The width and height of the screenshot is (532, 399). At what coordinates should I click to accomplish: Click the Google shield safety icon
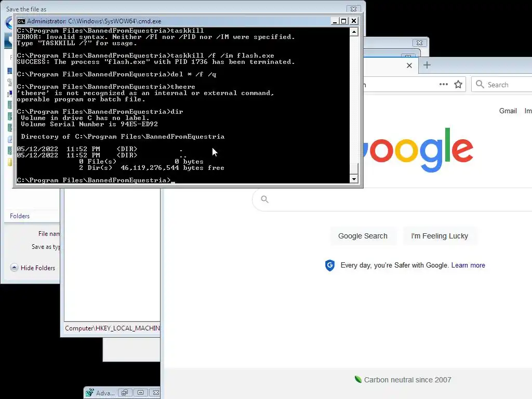(x=330, y=265)
